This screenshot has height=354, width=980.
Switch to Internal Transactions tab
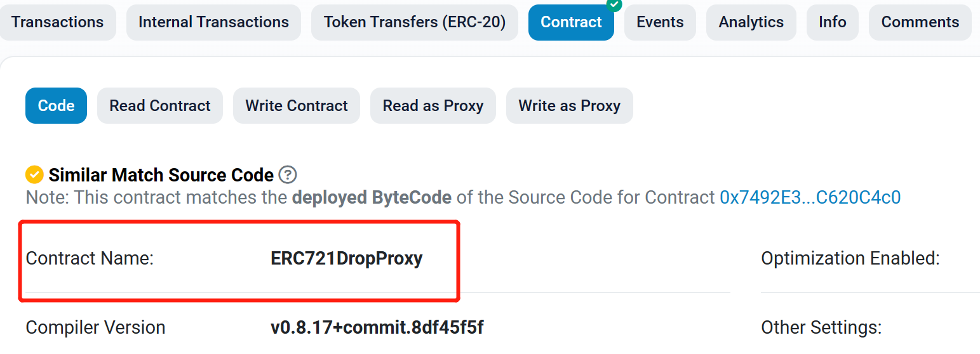pyautogui.click(x=213, y=22)
